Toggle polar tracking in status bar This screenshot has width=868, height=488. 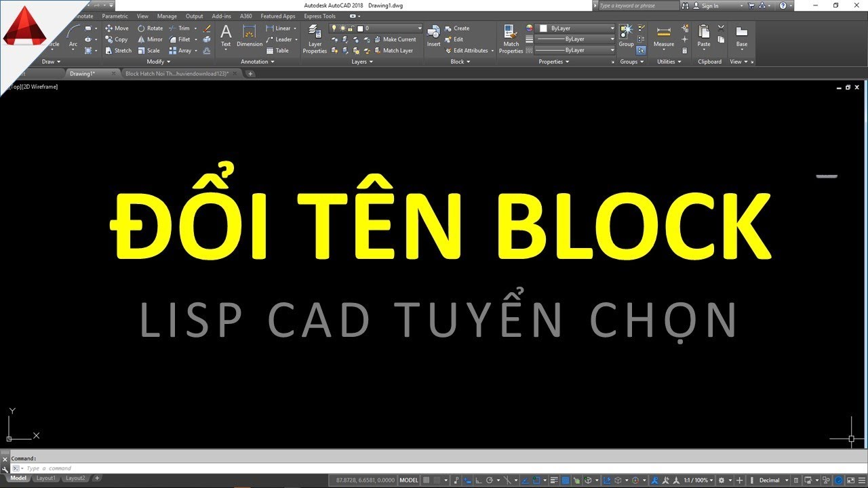(x=489, y=480)
